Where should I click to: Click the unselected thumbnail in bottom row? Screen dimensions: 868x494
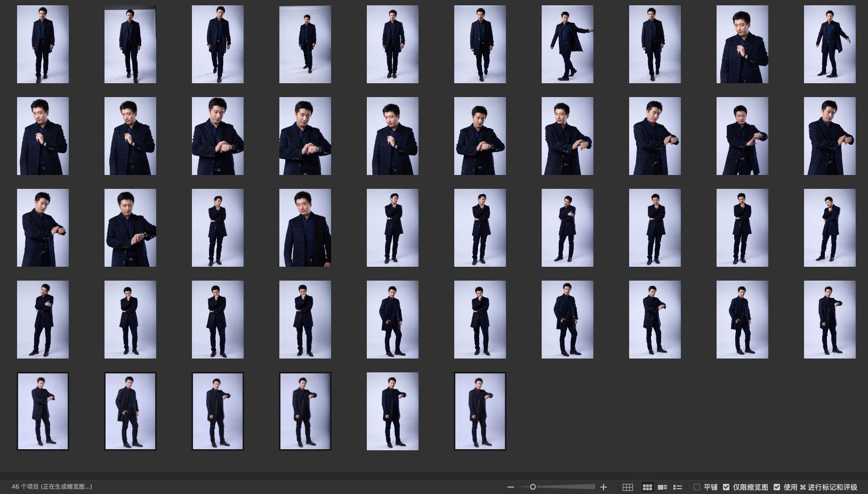tap(392, 411)
